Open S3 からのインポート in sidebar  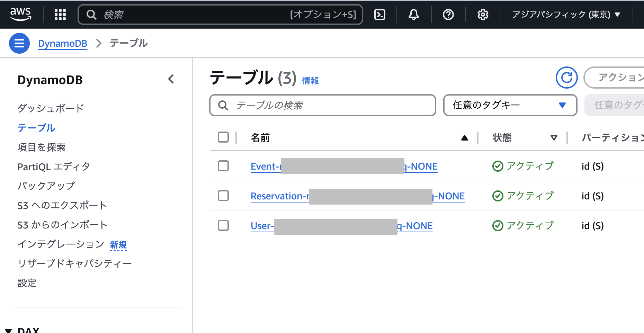[x=62, y=225]
